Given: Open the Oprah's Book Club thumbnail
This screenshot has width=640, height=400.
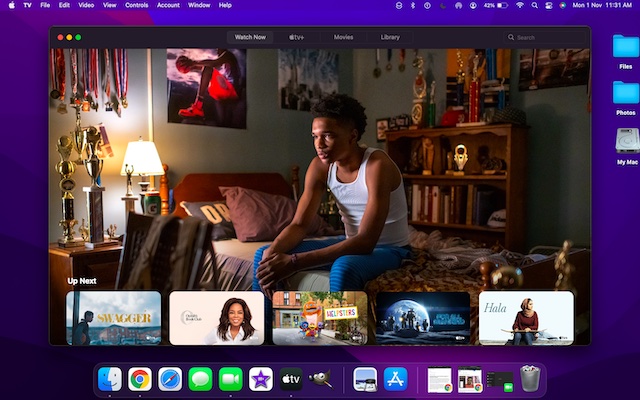Looking at the screenshot, I should (217, 318).
